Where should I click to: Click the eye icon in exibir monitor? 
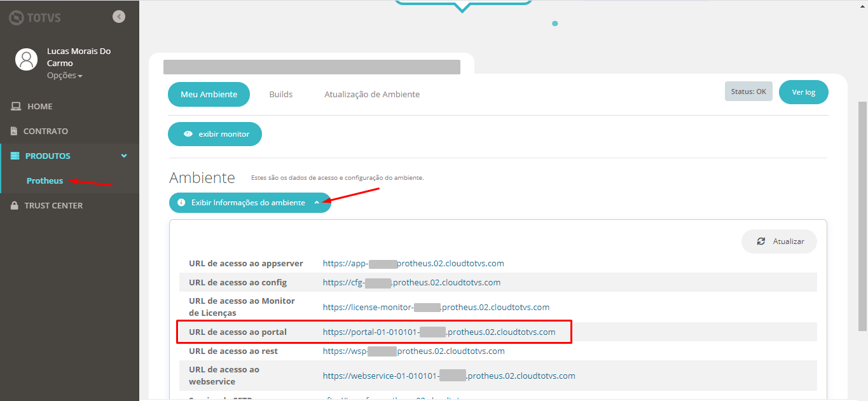pos(188,134)
